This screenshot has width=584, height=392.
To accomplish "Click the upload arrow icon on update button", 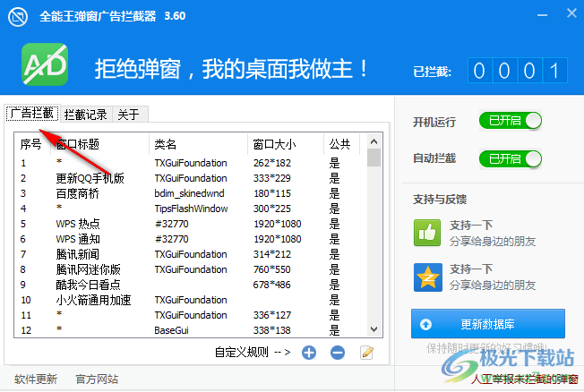I will [x=425, y=324].
